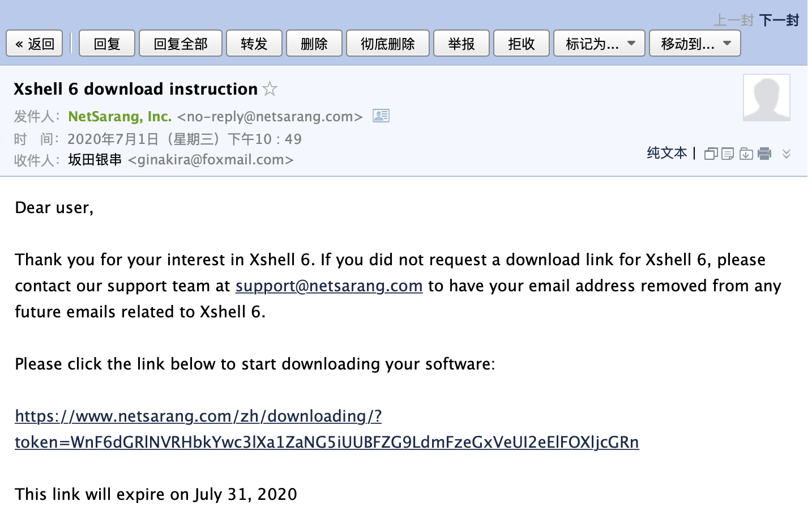
Task: Print this email via printer icon
Action: point(764,154)
